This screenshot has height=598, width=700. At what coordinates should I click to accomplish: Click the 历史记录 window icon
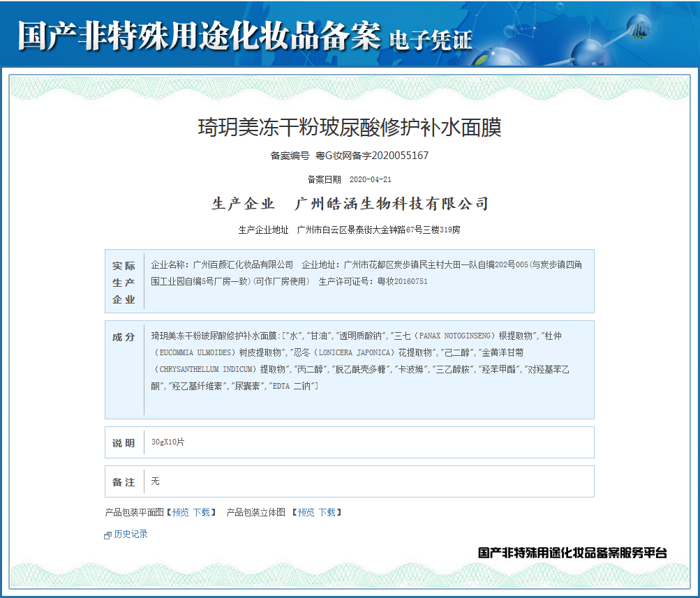pyautogui.click(x=107, y=535)
